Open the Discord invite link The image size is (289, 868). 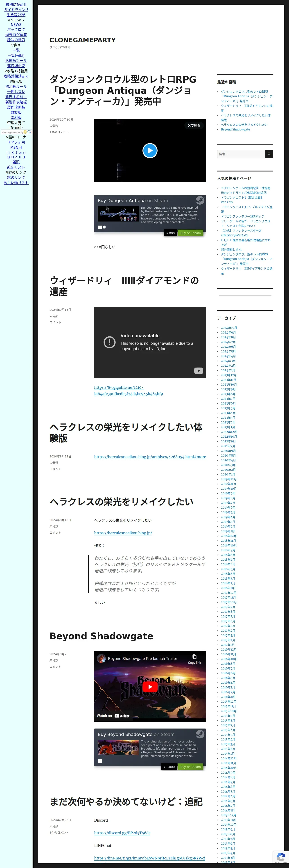(x=122, y=833)
